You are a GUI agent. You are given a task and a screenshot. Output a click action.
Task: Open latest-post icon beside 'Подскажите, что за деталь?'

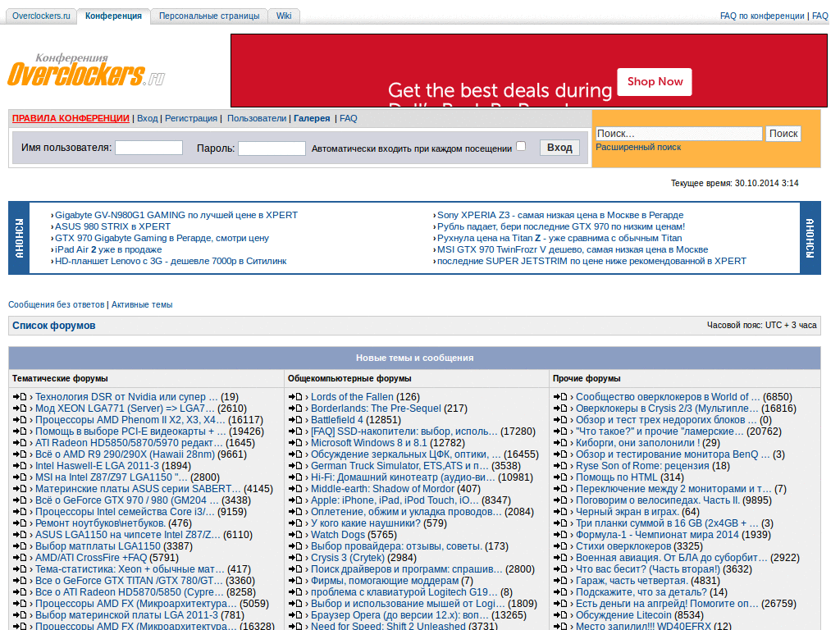[x=560, y=592]
